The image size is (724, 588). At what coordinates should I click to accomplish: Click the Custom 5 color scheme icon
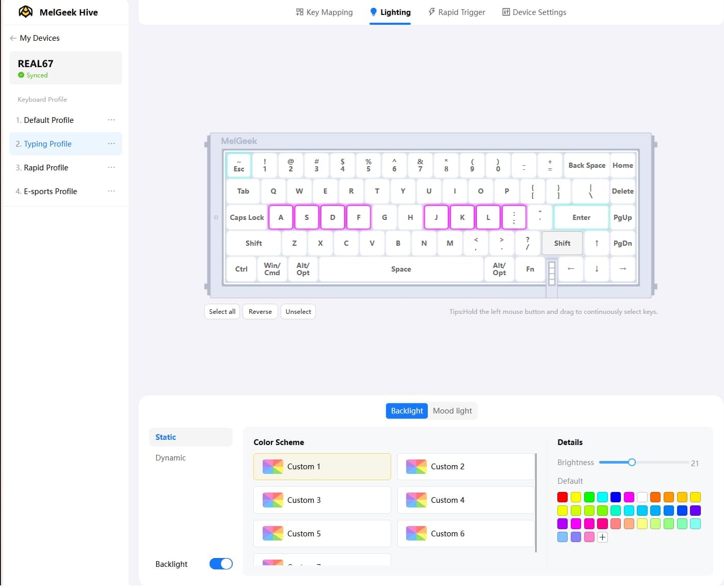[272, 534]
